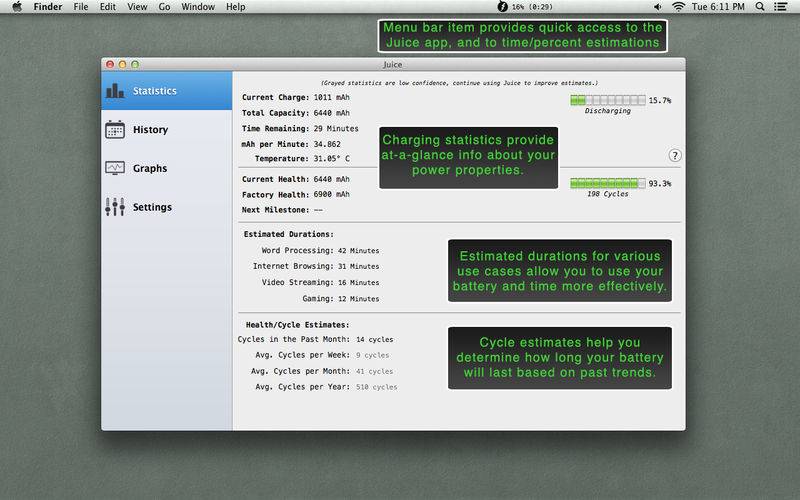Switch to the Graphs section

[166, 168]
